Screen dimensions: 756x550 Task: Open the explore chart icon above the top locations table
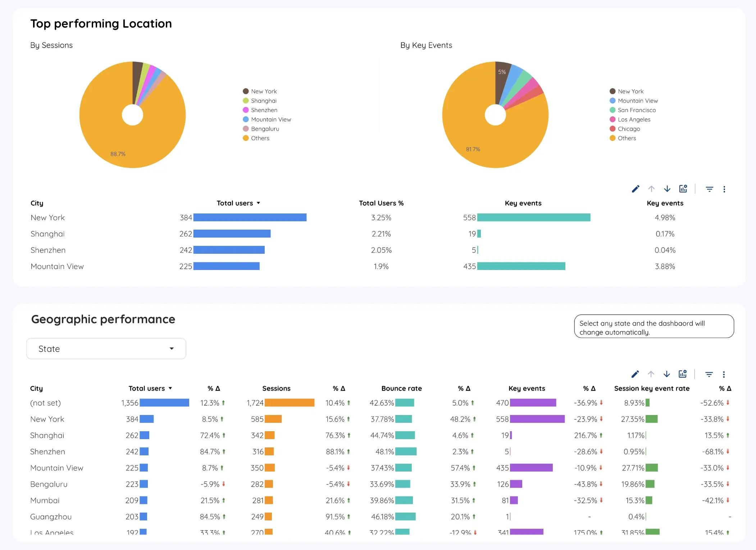(x=683, y=189)
